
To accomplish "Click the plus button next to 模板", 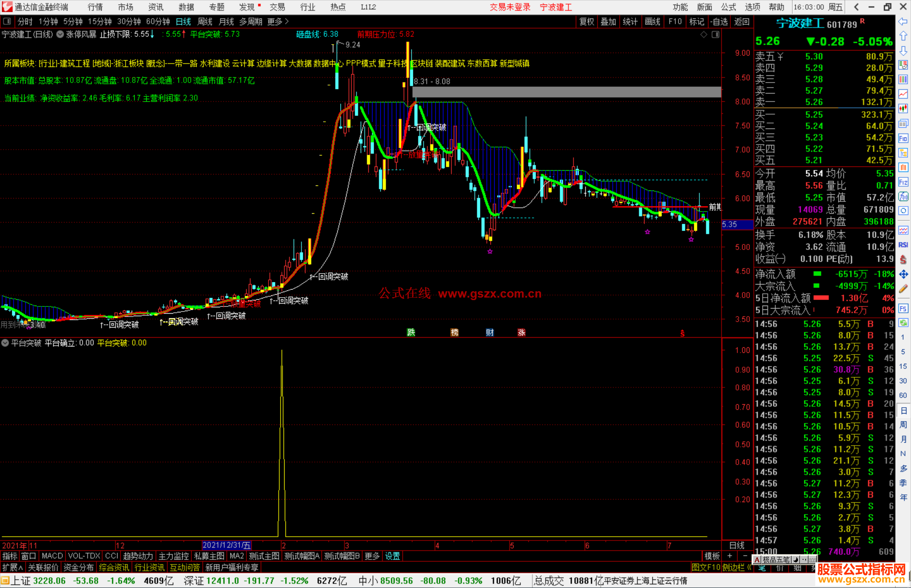I will pos(730,556).
